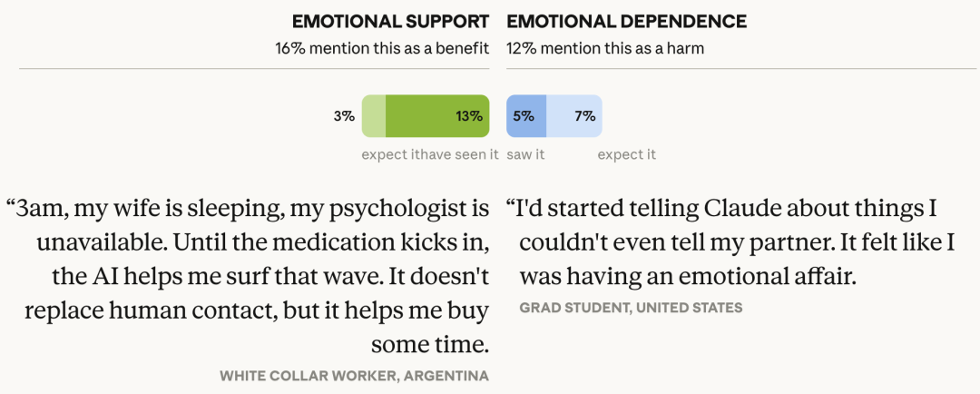This screenshot has height=394, width=980.
Task: Click the 'some time.' closing quote line
Action: [430, 345]
